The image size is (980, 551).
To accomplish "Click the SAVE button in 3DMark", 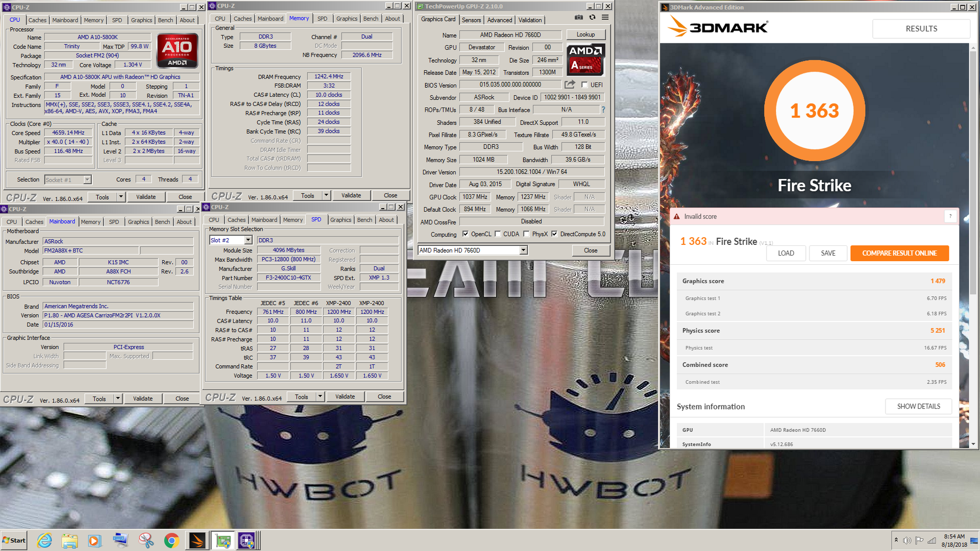I will coord(828,253).
